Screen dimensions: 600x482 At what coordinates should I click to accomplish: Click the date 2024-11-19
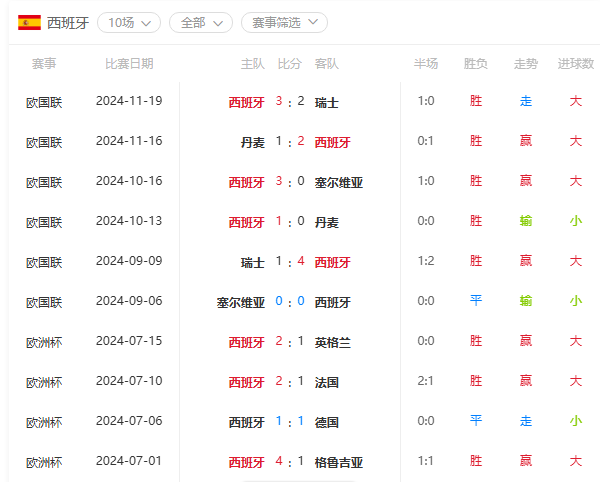[x=129, y=101]
